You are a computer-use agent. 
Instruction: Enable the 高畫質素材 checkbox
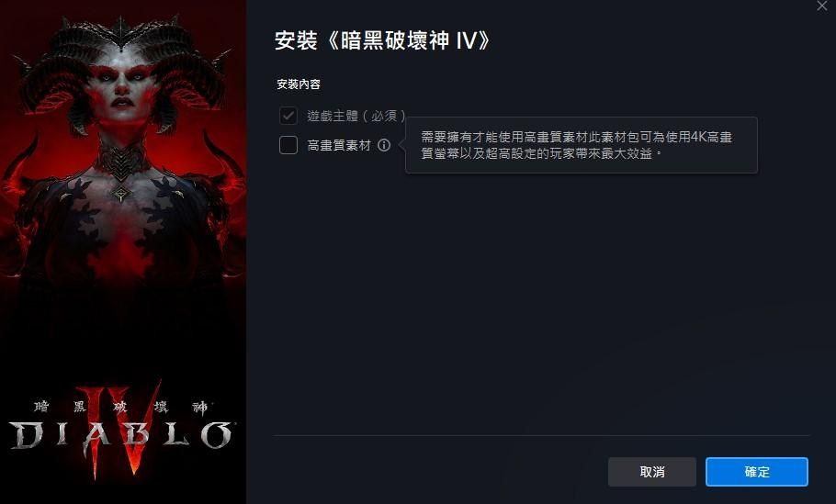pyautogui.click(x=288, y=145)
